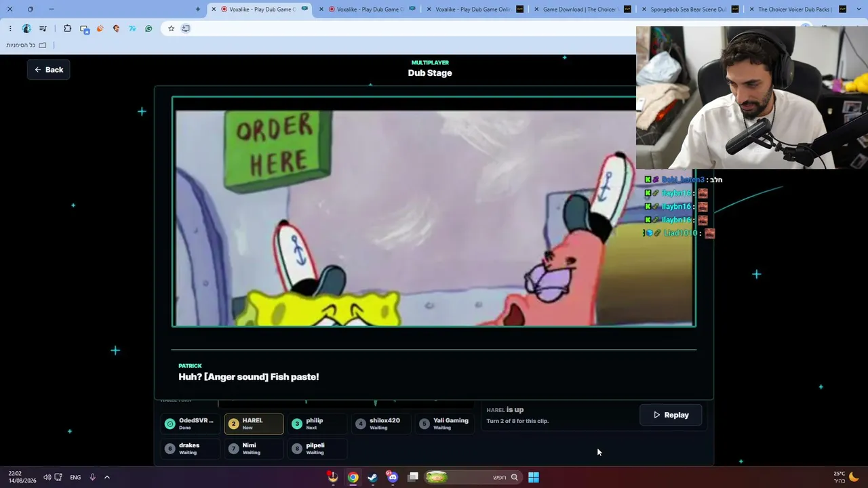Open the media controls music icon
The height and width of the screenshot is (488, 868).
tap(43, 28)
